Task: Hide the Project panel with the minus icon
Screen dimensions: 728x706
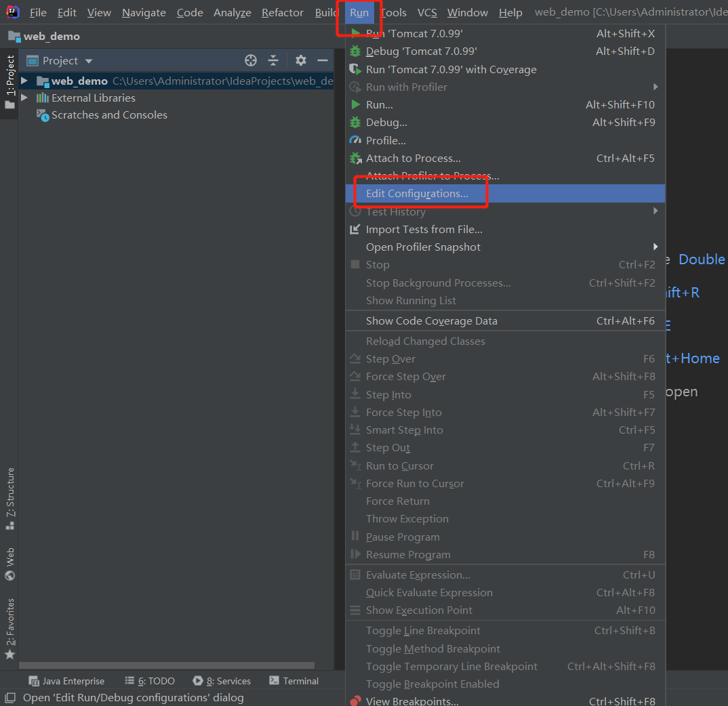Action: pyautogui.click(x=323, y=60)
